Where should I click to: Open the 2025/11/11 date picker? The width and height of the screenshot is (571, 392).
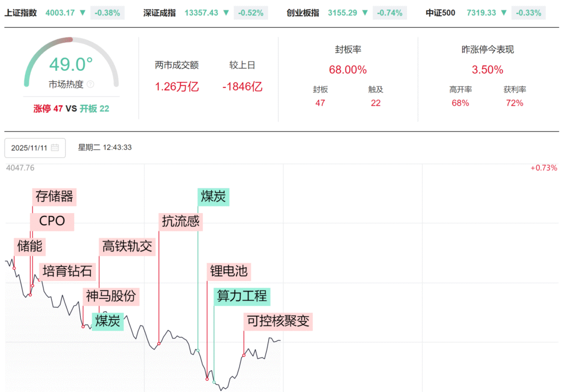pyautogui.click(x=35, y=148)
